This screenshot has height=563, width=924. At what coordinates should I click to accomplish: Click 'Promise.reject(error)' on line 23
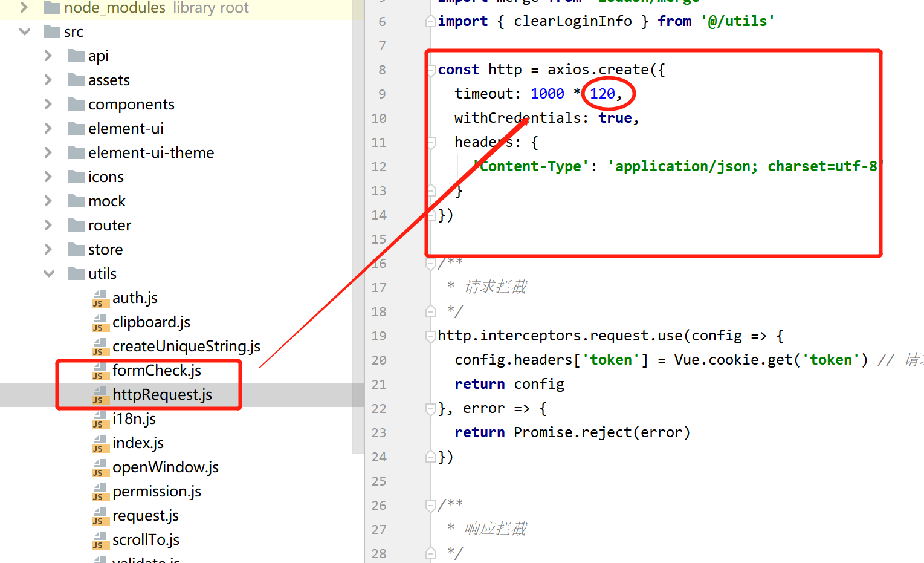tap(601, 432)
